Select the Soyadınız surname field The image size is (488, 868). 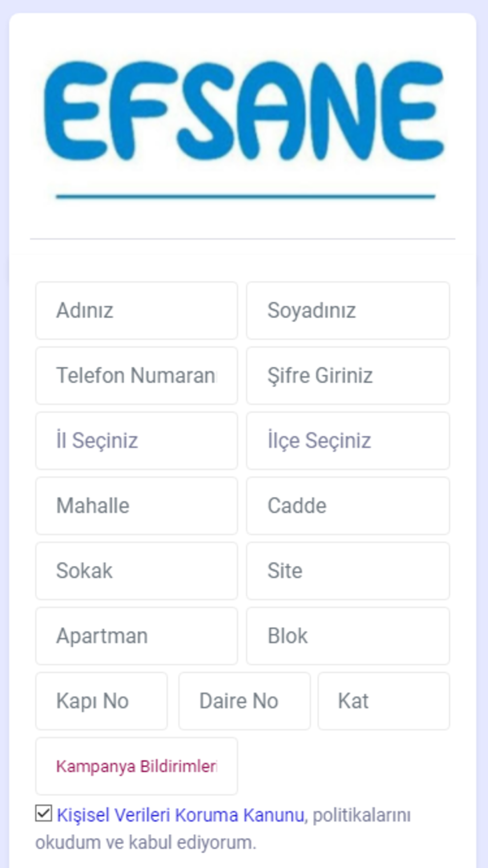click(x=348, y=310)
